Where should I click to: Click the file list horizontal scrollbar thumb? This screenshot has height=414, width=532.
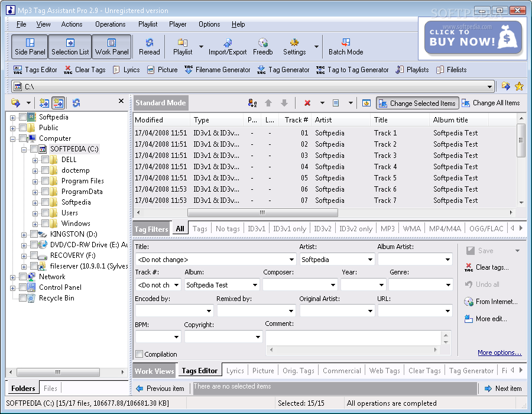(262, 212)
